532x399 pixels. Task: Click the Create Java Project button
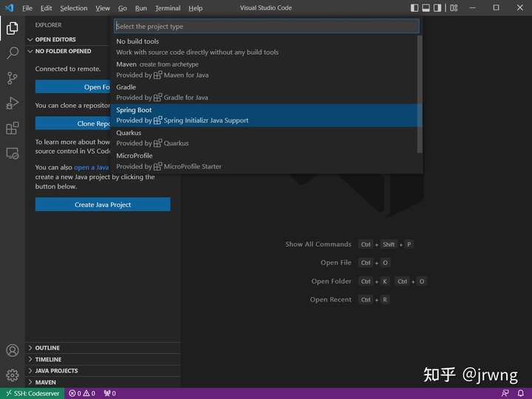coord(103,205)
